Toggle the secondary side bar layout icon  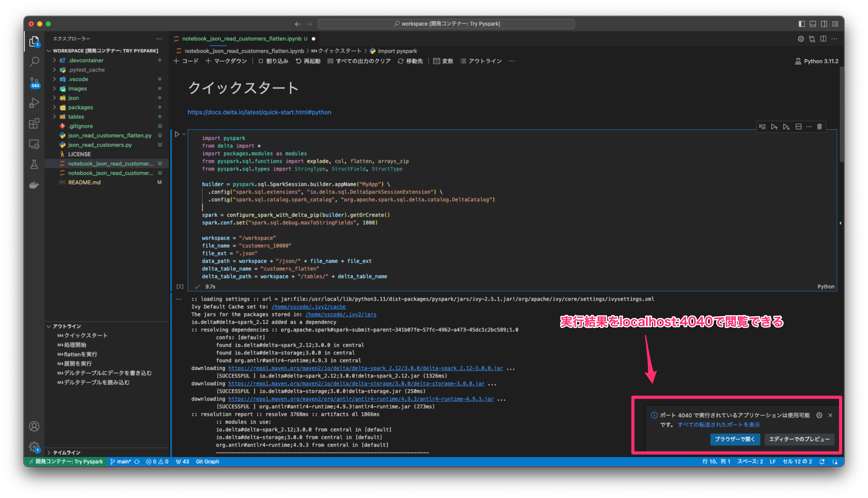click(x=824, y=24)
